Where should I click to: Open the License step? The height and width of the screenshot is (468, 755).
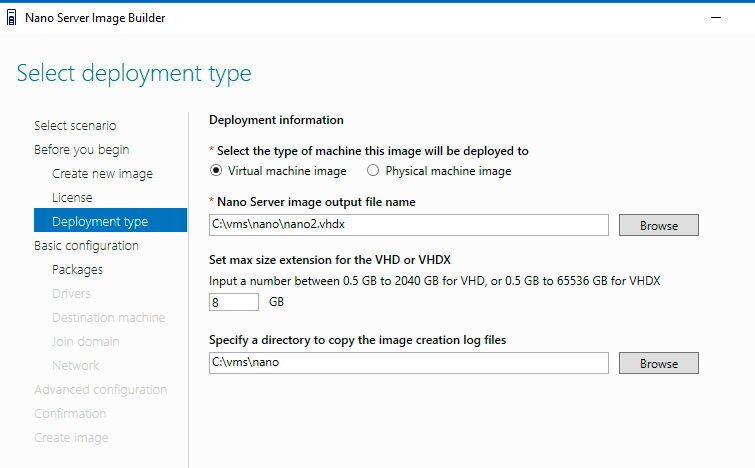72,197
